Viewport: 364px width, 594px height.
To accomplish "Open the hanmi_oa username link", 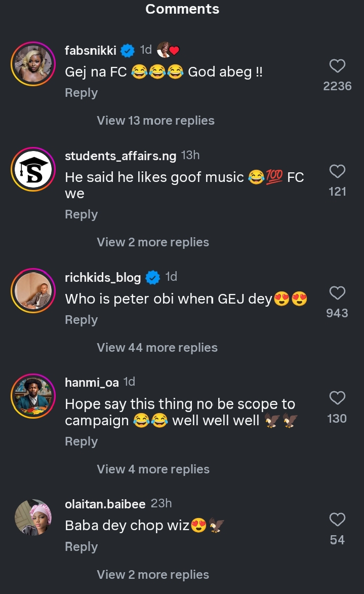I will pyautogui.click(x=92, y=383).
